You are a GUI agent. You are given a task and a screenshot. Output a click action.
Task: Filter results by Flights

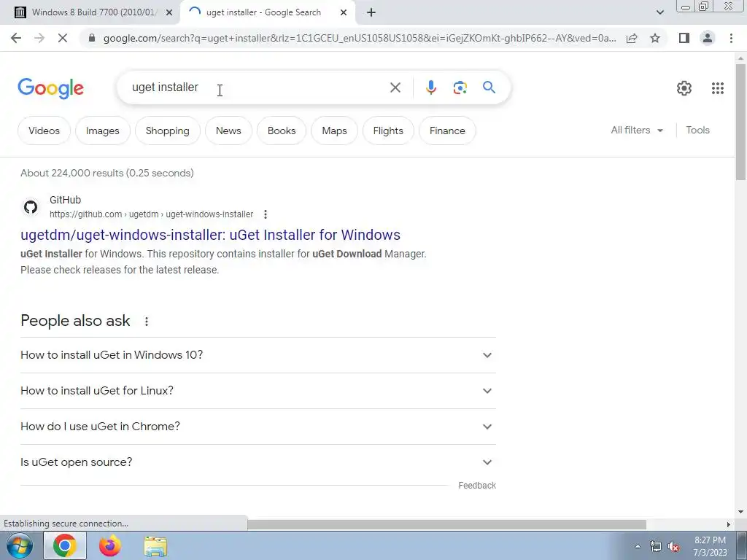tap(388, 131)
